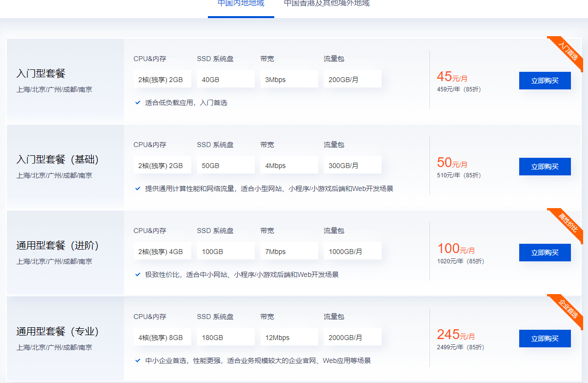This screenshot has width=588, height=383.
Task: Click description starting with 中小企业首选
Action: [258, 361]
